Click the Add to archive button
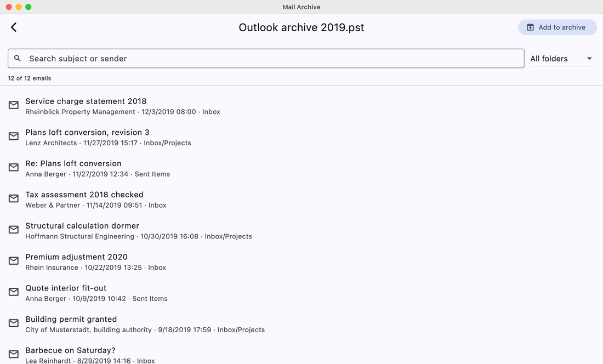603x364 pixels. pyautogui.click(x=558, y=27)
